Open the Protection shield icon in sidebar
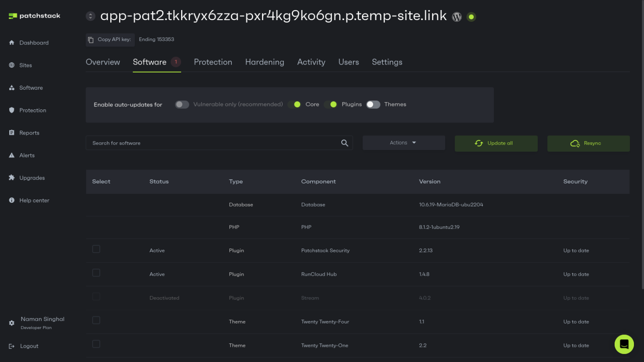Image resolution: width=644 pixels, height=362 pixels. [x=12, y=110]
